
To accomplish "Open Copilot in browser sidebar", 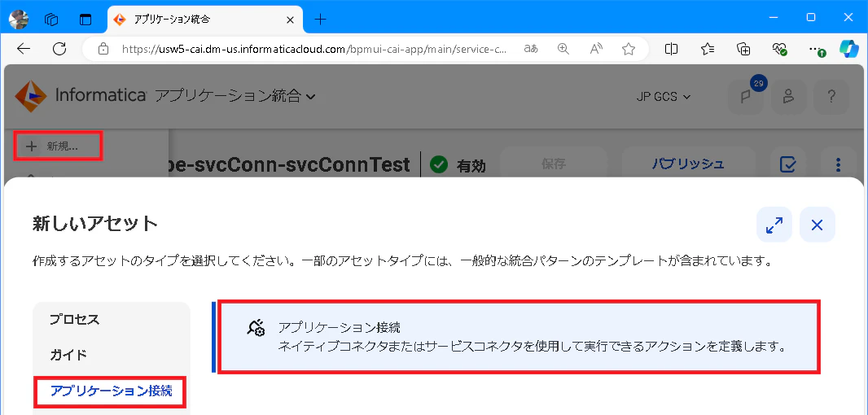I will pos(848,49).
